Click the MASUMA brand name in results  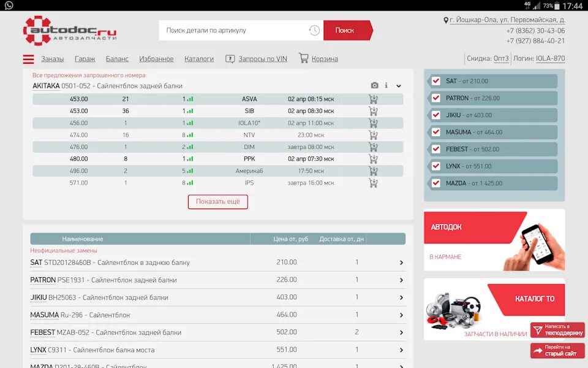click(x=45, y=315)
